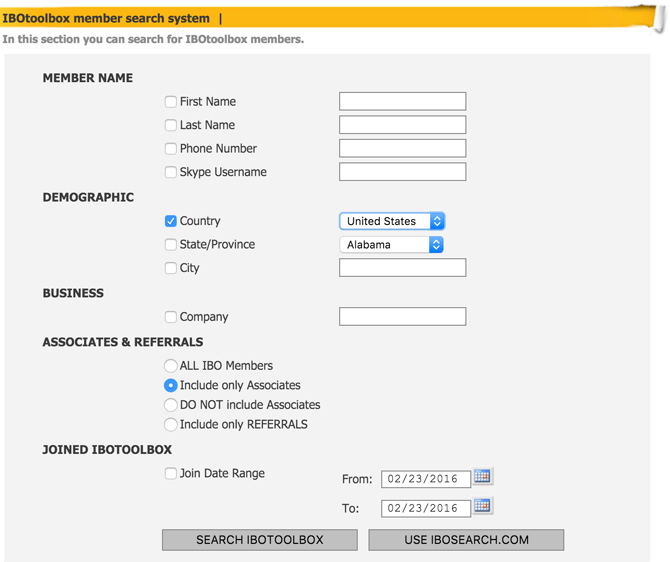Choose DO NOT include Associates option

coord(170,405)
